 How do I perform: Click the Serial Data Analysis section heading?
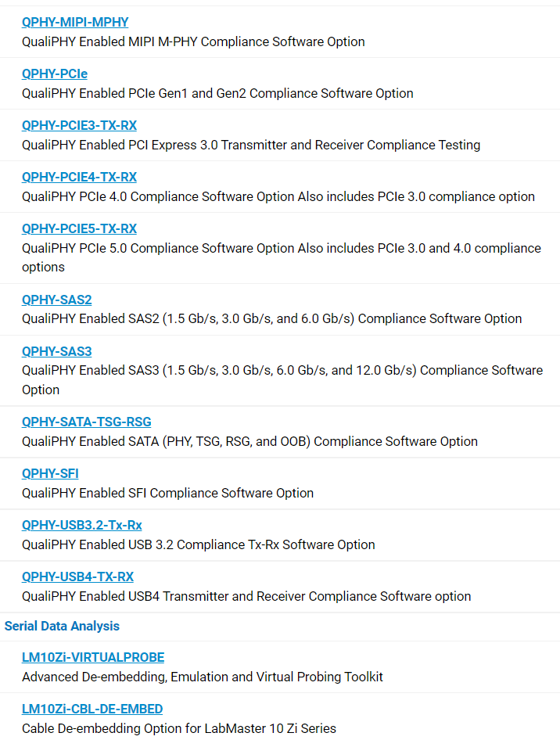pyautogui.click(x=62, y=627)
